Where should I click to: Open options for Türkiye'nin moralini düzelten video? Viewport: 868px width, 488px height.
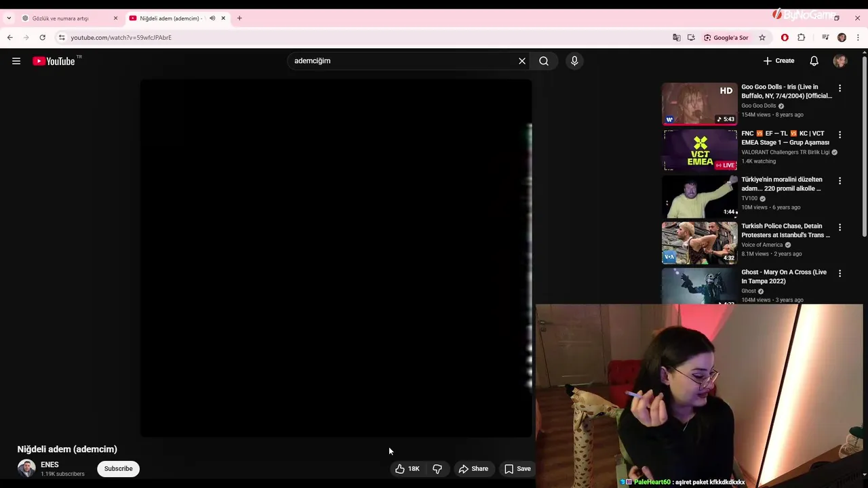click(x=840, y=181)
